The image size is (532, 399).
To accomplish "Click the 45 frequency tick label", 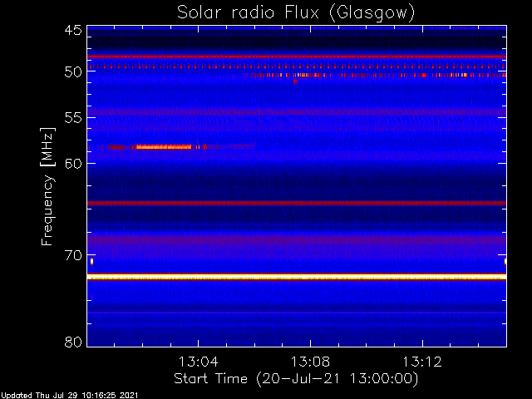I will [x=73, y=31].
